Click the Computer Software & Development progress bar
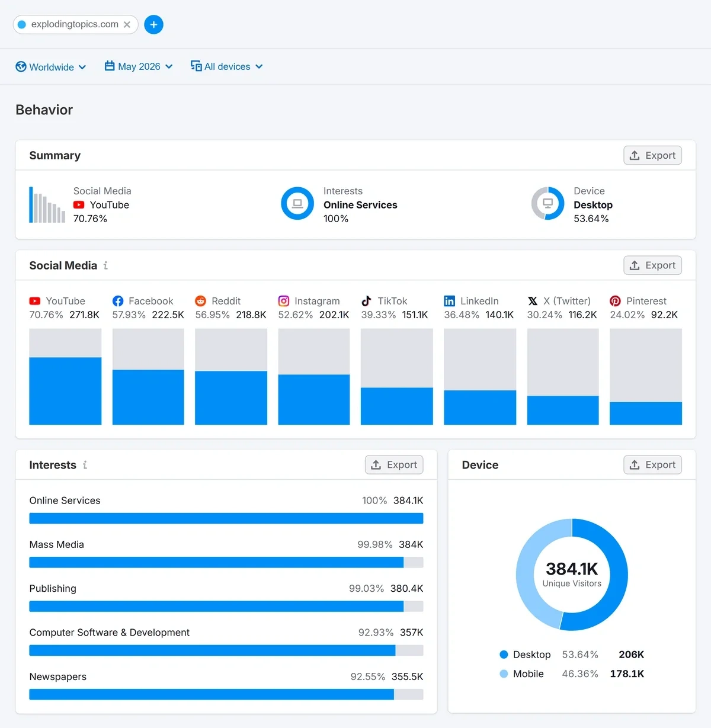The width and height of the screenshot is (711, 728). 226,650
